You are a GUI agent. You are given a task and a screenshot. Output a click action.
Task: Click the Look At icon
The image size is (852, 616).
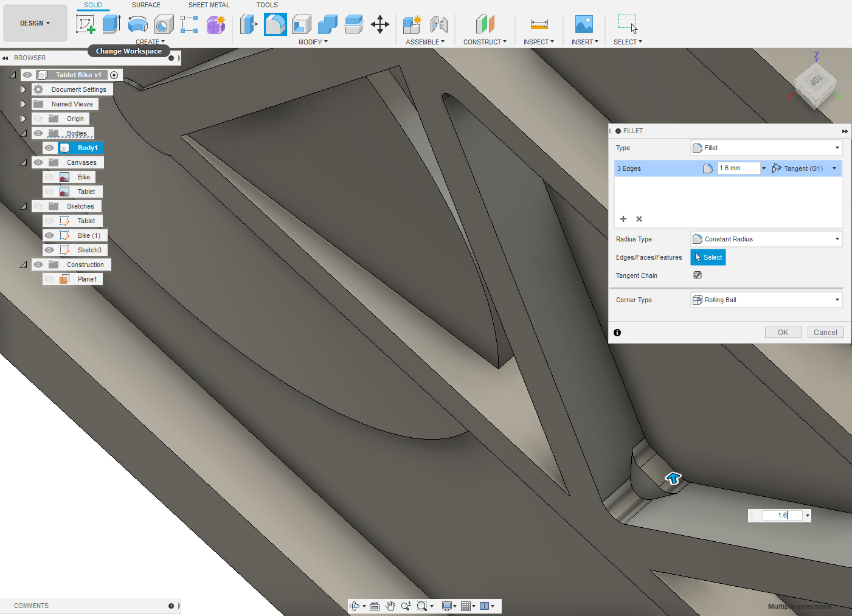click(x=375, y=606)
